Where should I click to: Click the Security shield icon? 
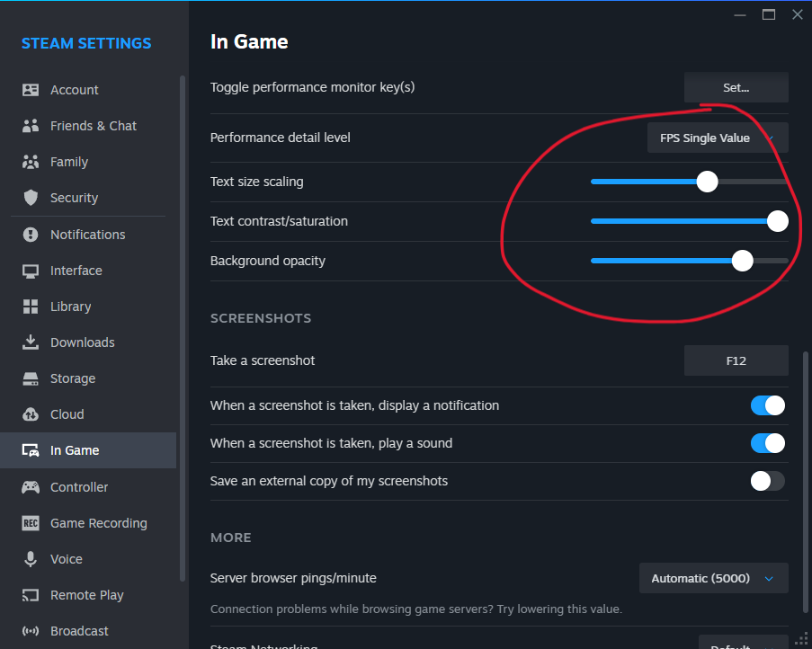click(31, 198)
